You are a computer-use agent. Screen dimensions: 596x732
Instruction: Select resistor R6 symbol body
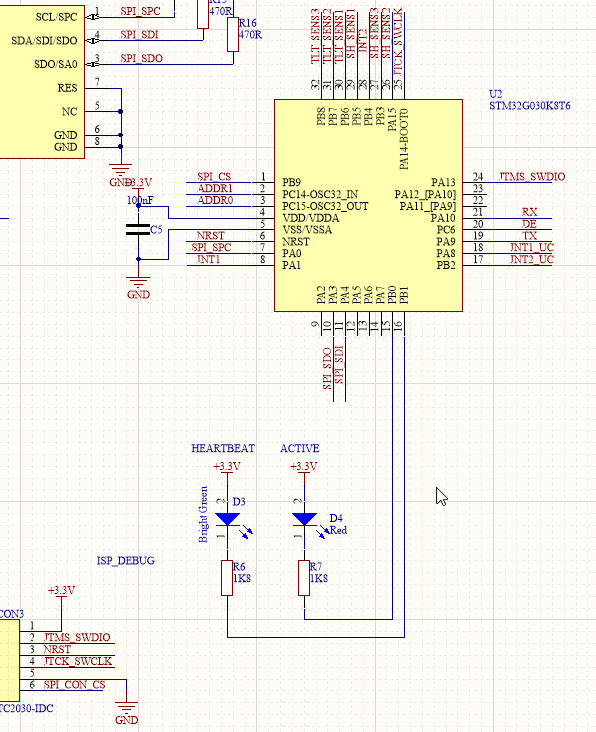(227, 578)
